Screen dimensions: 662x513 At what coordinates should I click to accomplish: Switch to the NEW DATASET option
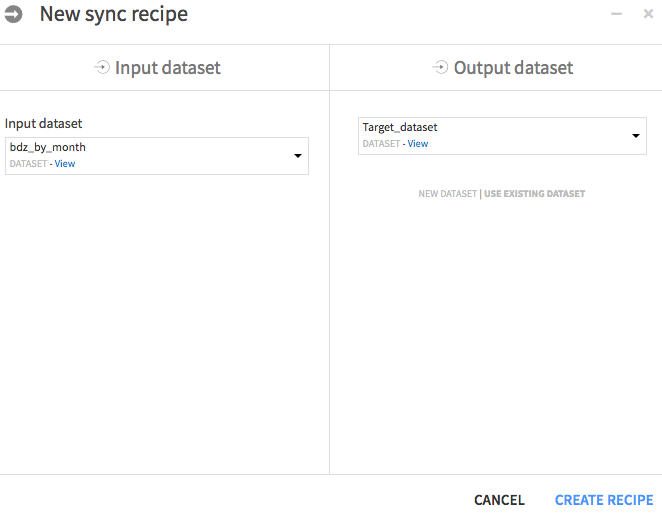(x=447, y=194)
